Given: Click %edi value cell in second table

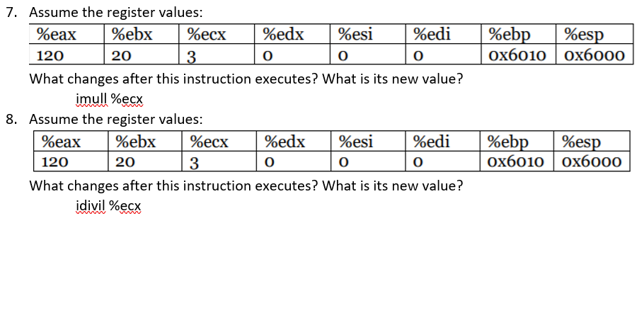Looking at the screenshot, I should pos(442,161).
